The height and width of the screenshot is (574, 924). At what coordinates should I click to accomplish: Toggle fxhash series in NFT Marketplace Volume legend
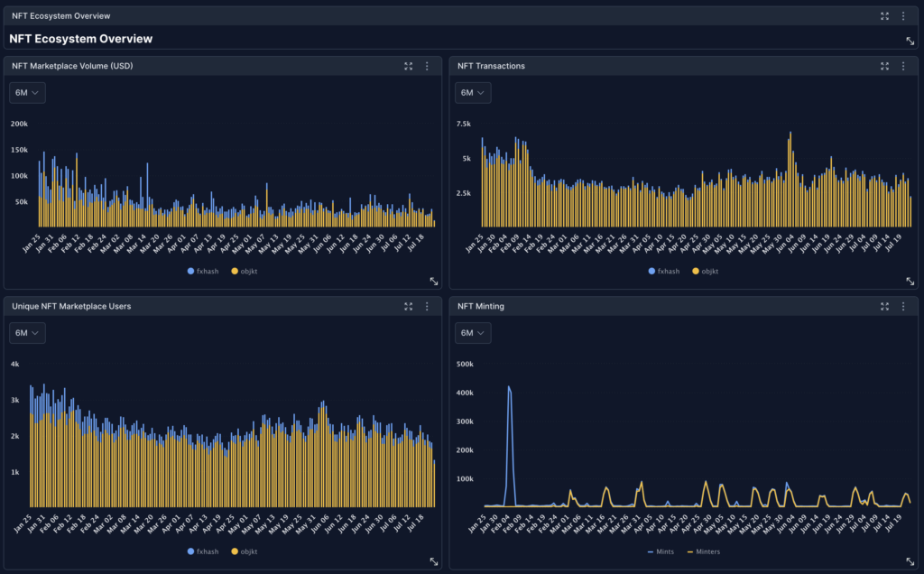(x=203, y=271)
